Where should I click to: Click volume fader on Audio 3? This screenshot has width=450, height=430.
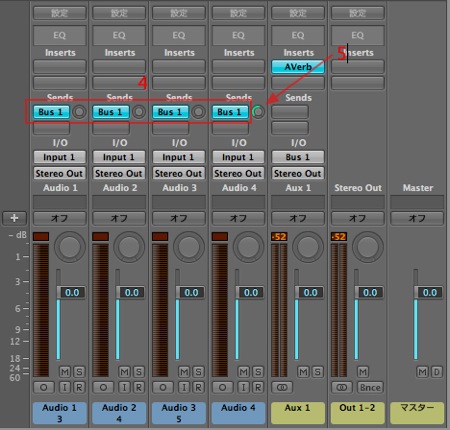pyautogui.click(x=190, y=292)
